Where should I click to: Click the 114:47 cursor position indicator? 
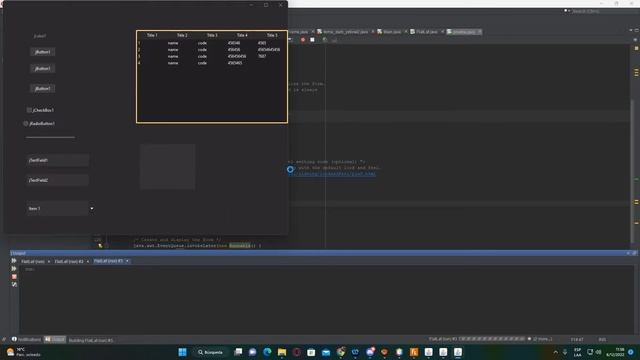click(x=577, y=340)
